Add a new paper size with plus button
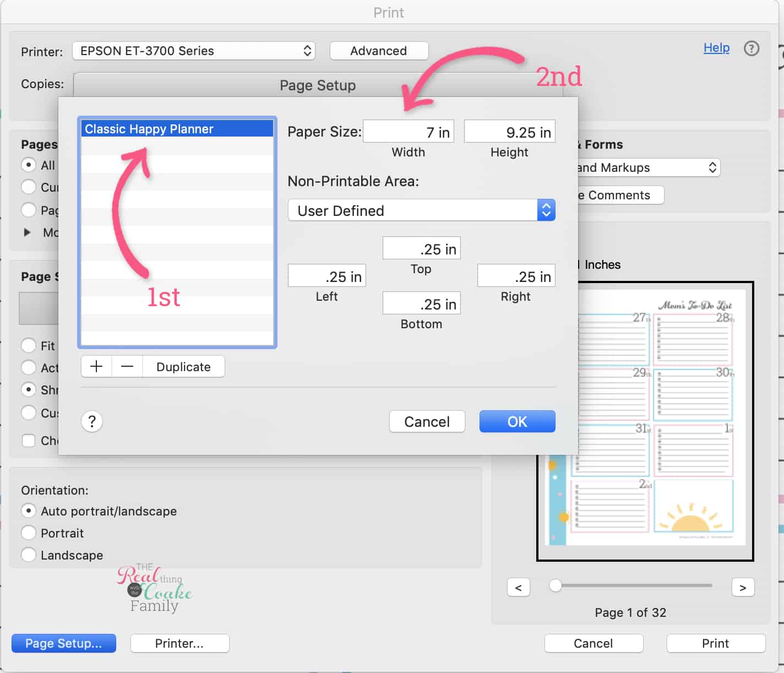This screenshot has height=673, width=784. pyautogui.click(x=96, y=367)
